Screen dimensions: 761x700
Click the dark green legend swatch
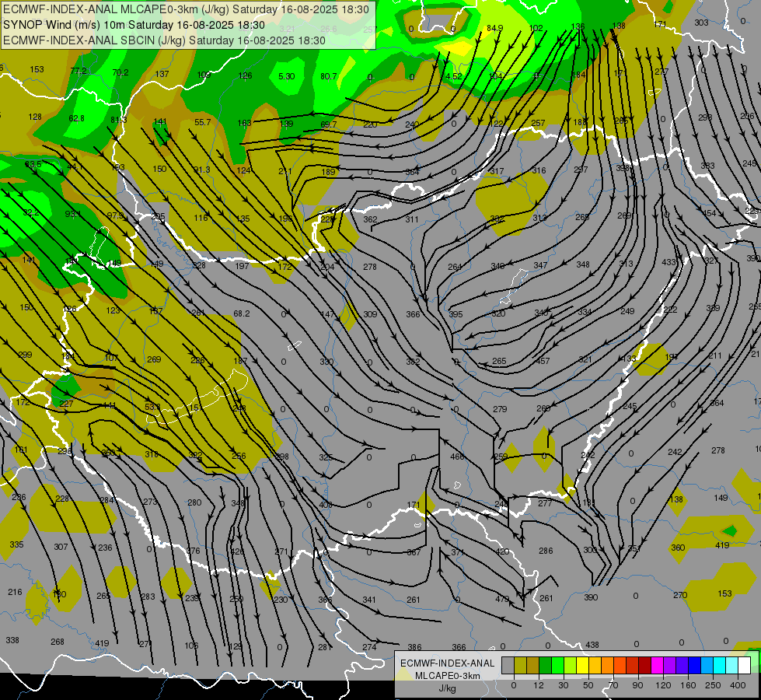pyautogui.click(x=546, y=665)
